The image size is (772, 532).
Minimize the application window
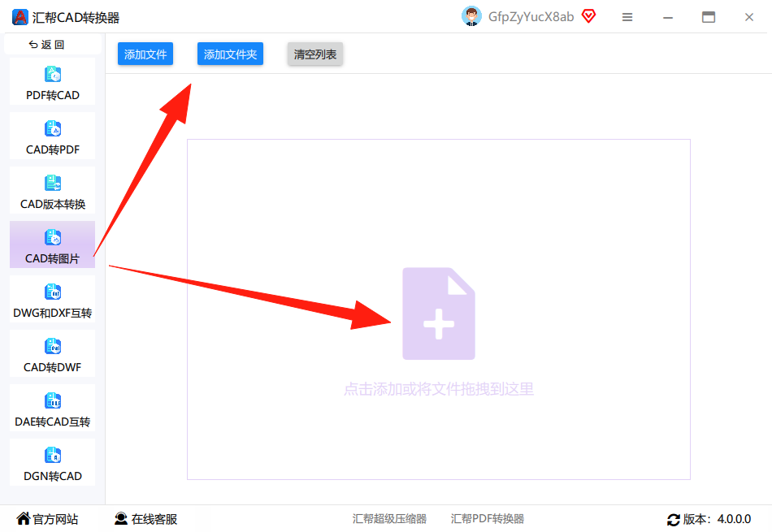point(668,18)
